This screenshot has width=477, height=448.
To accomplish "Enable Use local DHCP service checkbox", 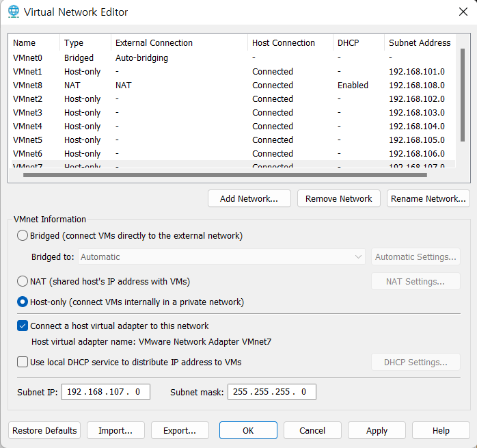I will 23,362.
